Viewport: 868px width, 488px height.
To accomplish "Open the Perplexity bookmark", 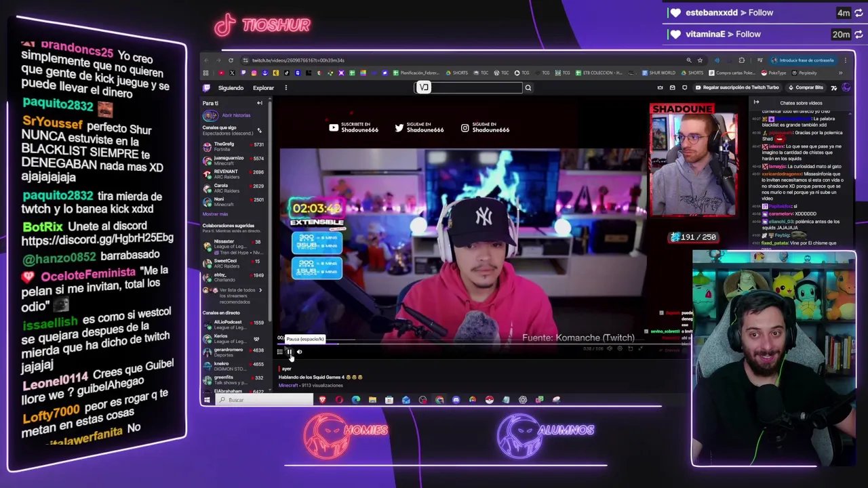I will 805,73.
